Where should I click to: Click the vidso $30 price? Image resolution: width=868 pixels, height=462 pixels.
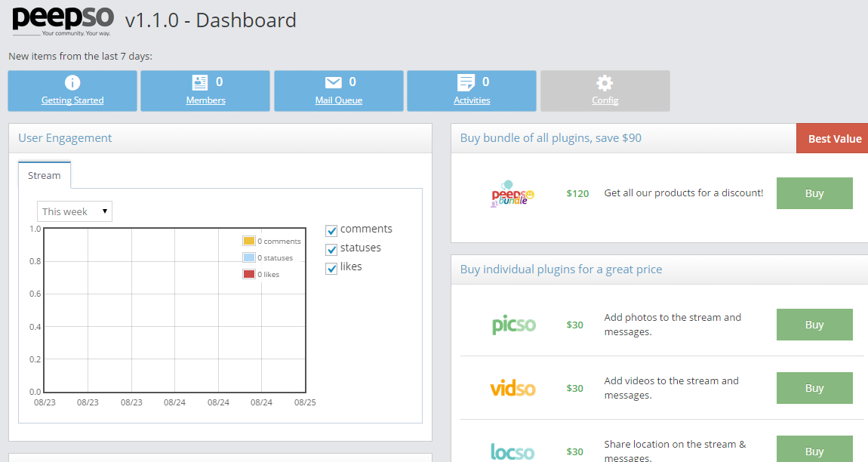coord(574,388)
